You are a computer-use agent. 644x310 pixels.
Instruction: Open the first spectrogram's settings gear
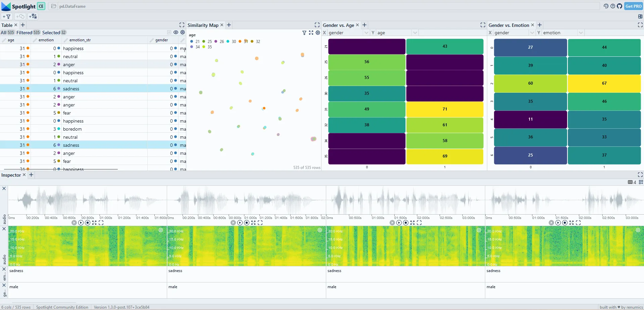pyautogui.click(x=161, y=230)
